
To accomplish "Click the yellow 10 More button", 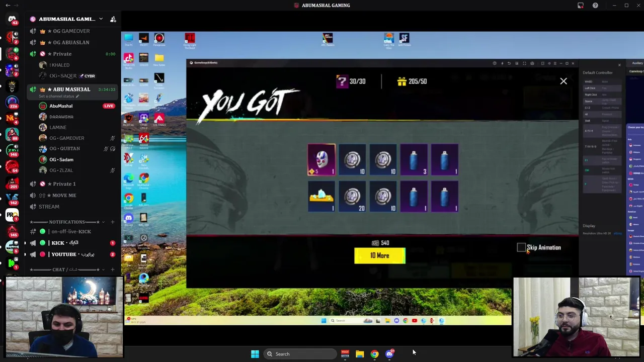I will point(380,256).
